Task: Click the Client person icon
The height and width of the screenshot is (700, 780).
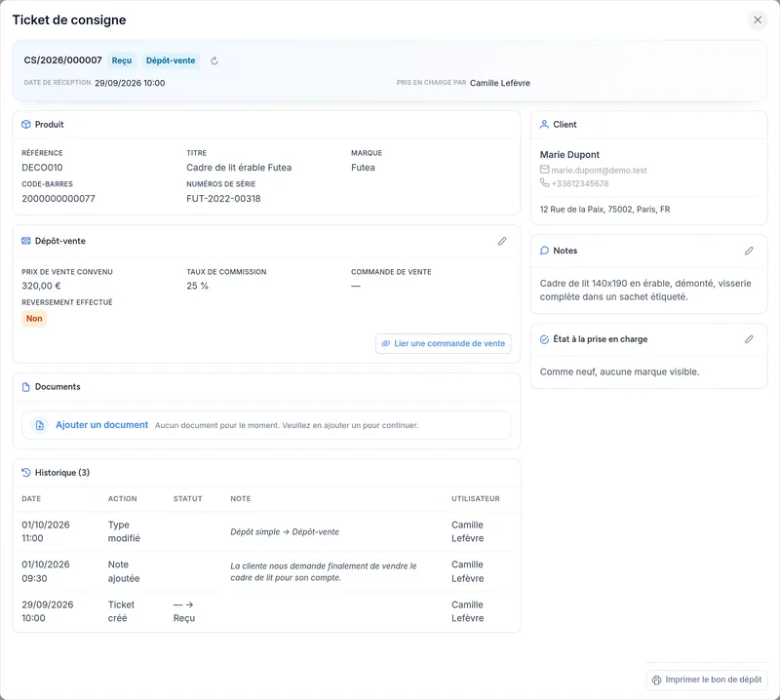Action: pos(544,125)
